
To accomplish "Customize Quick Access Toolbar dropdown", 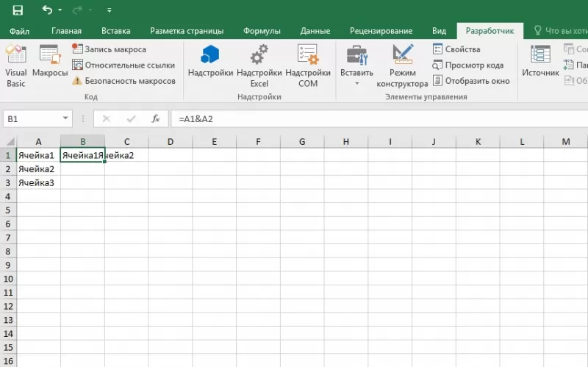I will point(109,10).
